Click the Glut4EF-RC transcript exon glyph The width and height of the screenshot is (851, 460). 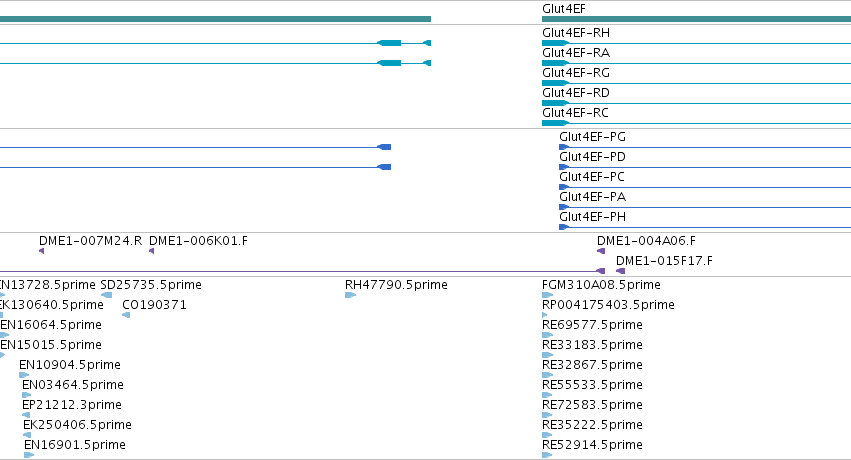[555, 123]
